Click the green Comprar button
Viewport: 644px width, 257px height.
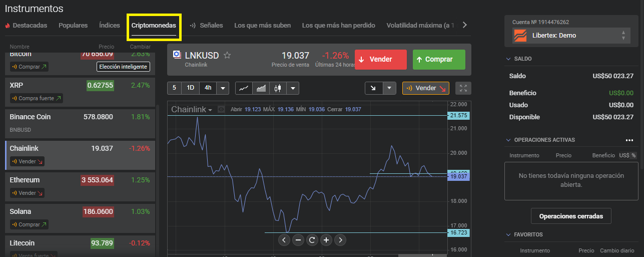439,60
